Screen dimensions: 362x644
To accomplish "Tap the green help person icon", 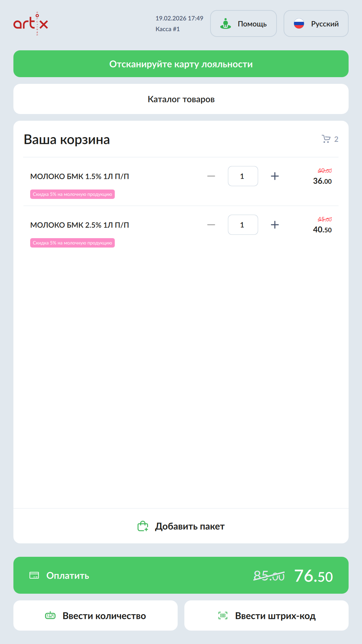I will click(x=226, y=23).
